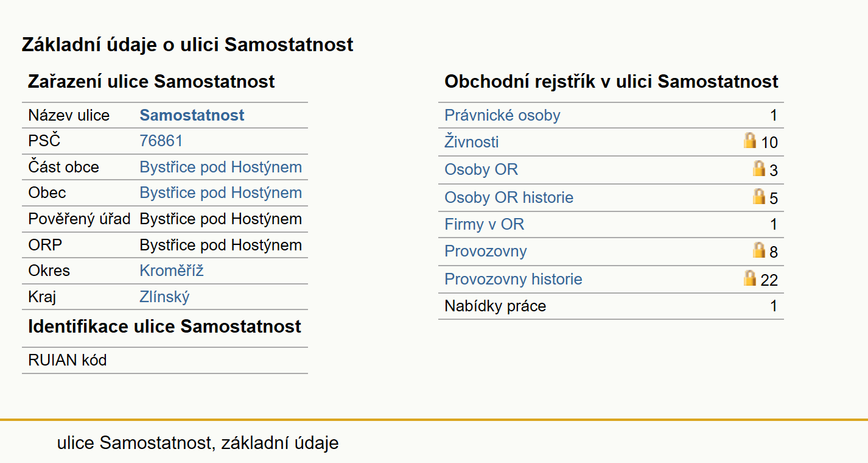Click the RUIAN kód row label
This screenshot has width=868, height=463.
click(67, 360)
